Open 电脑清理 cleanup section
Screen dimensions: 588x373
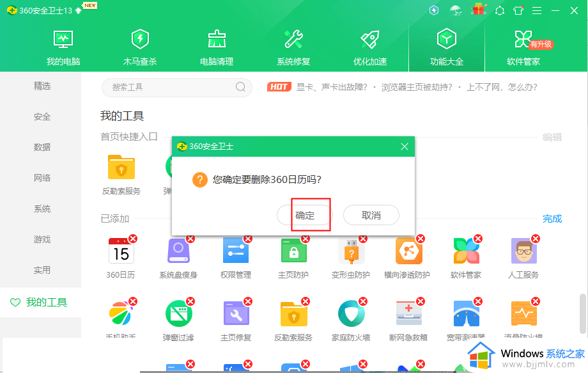(217, 48)
